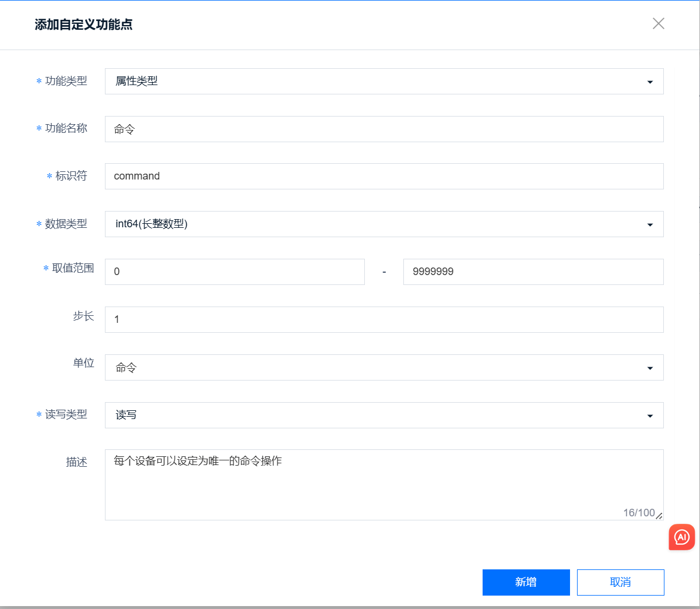700x609 pixels.
Task: Expand the 读写类型 dropdown showing 读写
Action: coord(384,415)
